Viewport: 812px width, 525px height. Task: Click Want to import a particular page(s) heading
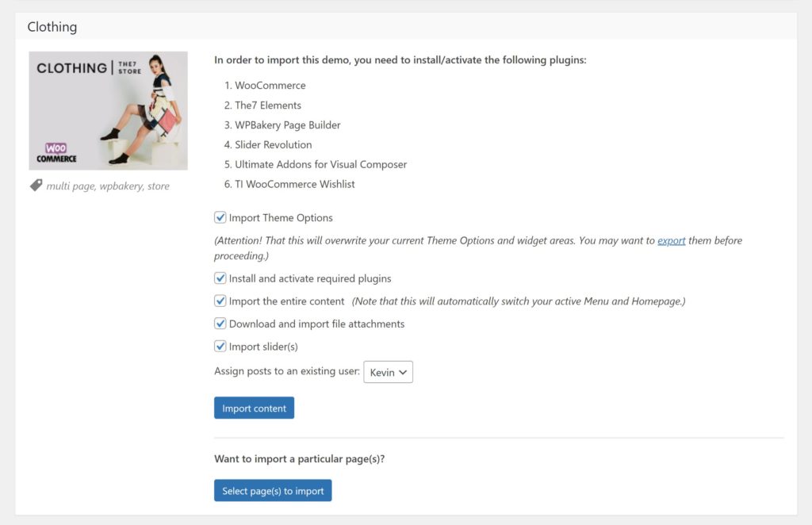coord(299,458)
